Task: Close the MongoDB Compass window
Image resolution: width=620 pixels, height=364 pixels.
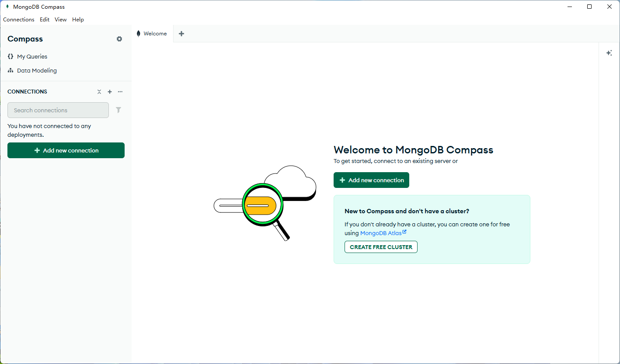Action: click(x=610, y=7)
